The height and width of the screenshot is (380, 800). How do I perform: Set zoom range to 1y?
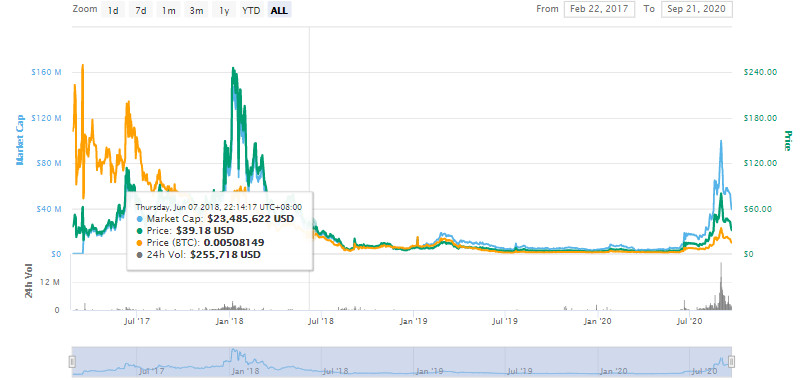[223, 10]
